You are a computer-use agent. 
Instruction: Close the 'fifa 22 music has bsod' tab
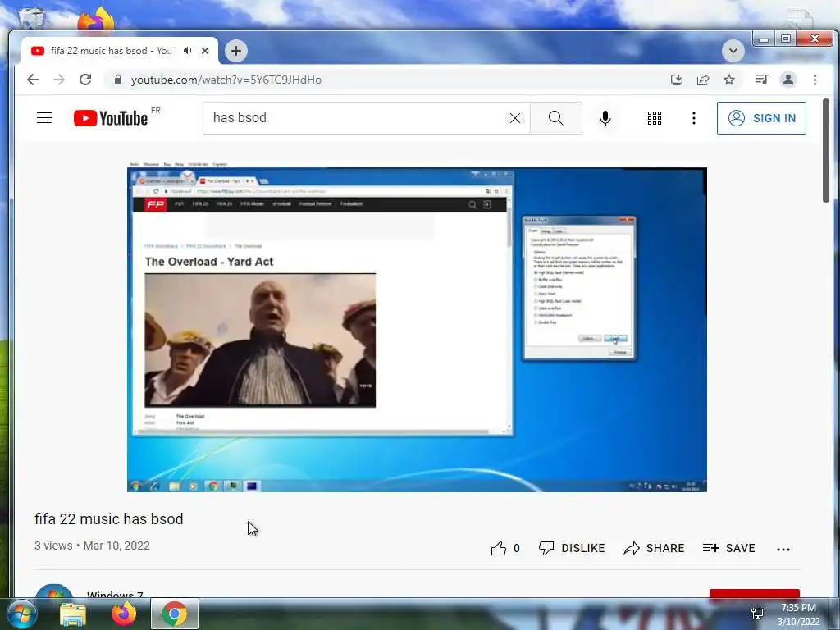[x=205, y=51]
